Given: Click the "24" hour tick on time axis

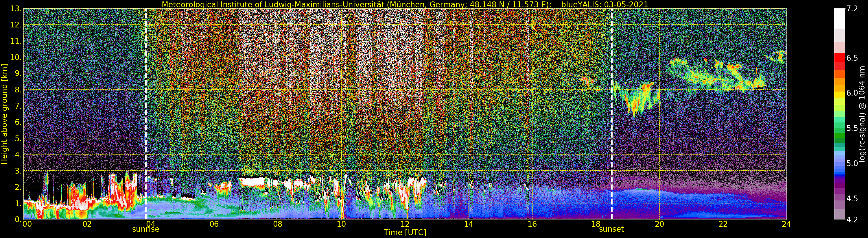Looking at the screenshot, I should (786, 224).
